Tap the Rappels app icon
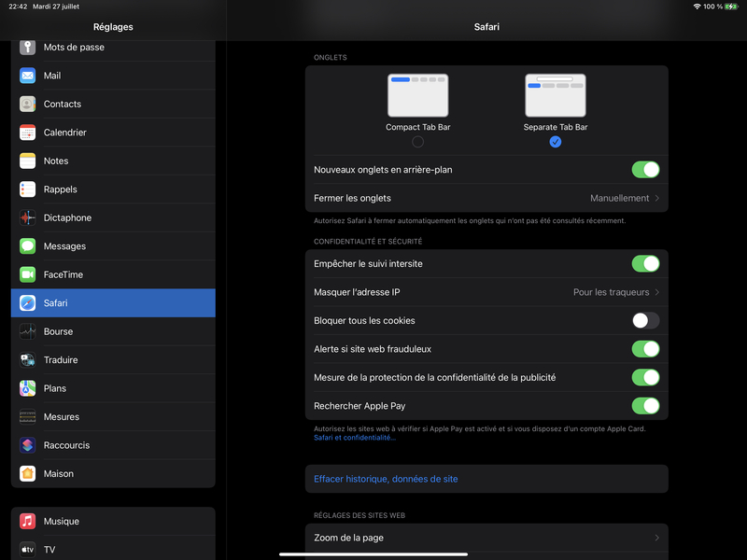Image resolution: width=747 pixels, height=560 pixels. pyautogui.click(x=28, y=189)
